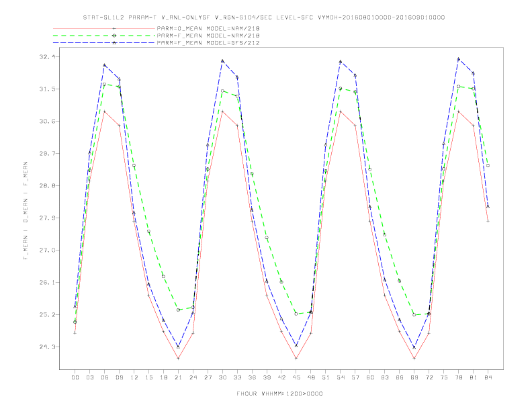Click x-axis tick label 27
This screenshot has width=532, height=411.
tap(208, 377)
